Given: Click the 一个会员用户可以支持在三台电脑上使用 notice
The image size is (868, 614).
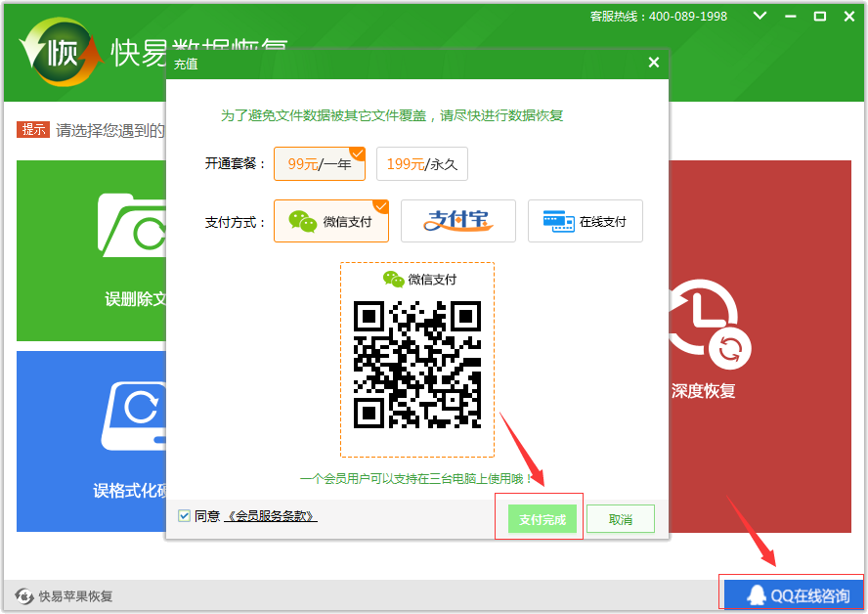Looking at the screenshot, I should (x=415, y=478).
